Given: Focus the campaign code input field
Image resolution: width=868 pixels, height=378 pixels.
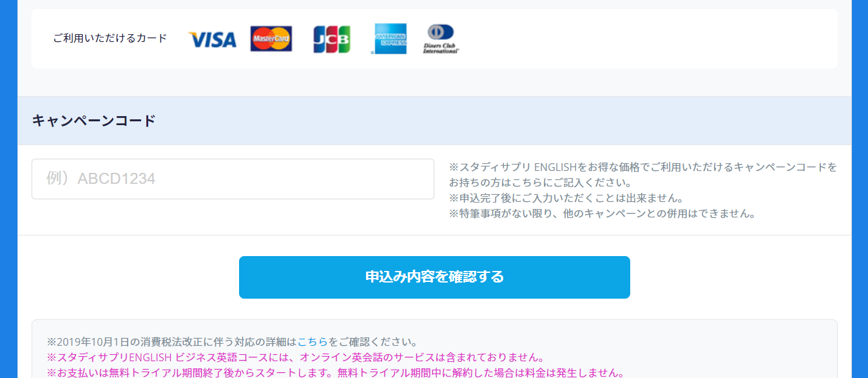Looking at the screenshot, I should click(x=233, y=179).
